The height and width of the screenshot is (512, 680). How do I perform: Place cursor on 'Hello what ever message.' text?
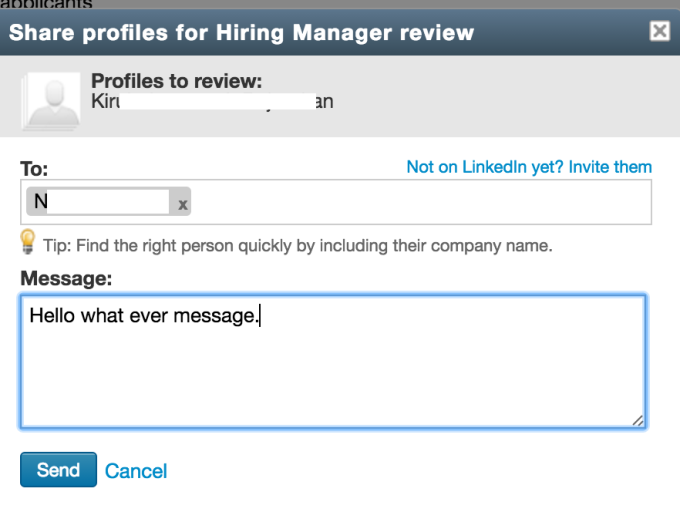pos(144,317)
